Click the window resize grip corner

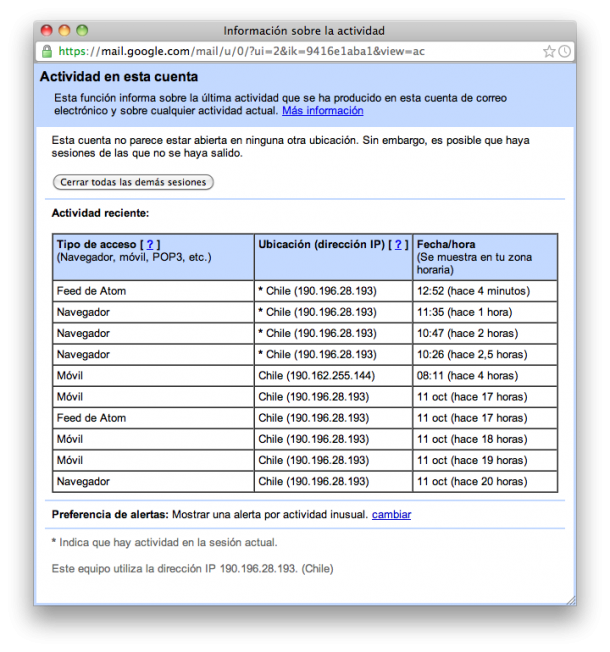[x=570, y=599]
